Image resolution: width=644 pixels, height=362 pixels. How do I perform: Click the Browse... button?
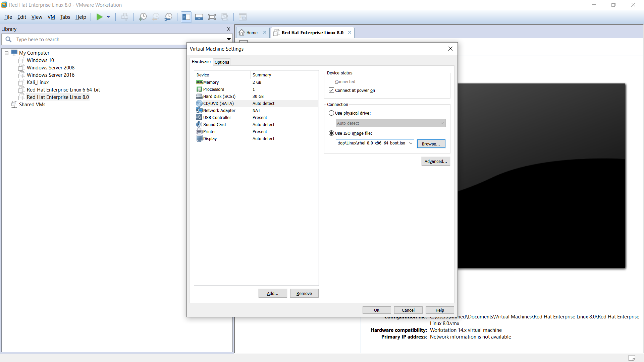click(431, 144)
